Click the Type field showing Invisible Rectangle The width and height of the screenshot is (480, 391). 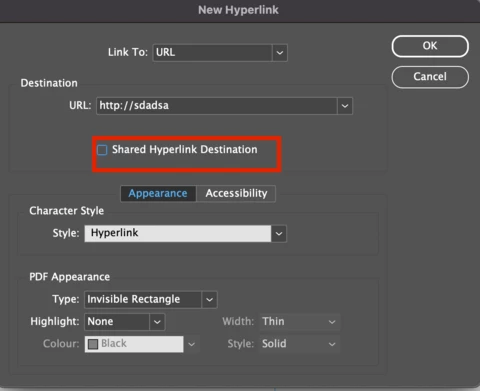pos(143,299)
